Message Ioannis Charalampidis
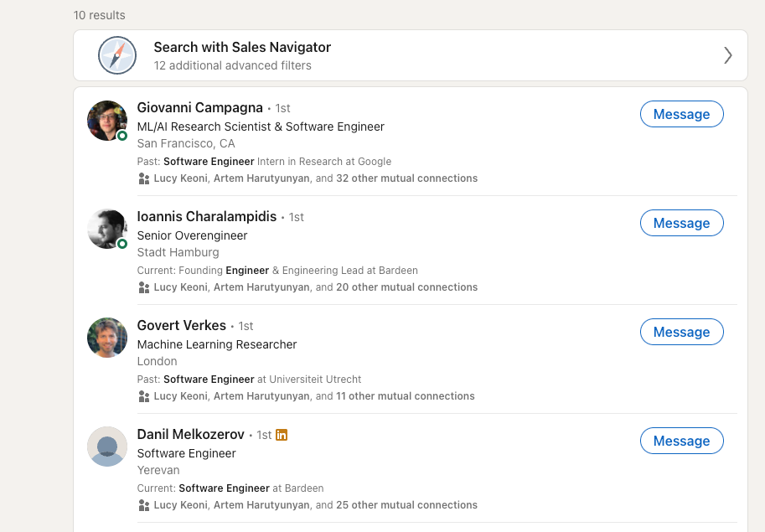Image resolution: width=765 pixels, height=532 pixels. pyautogui.click(x=681, y=223)
